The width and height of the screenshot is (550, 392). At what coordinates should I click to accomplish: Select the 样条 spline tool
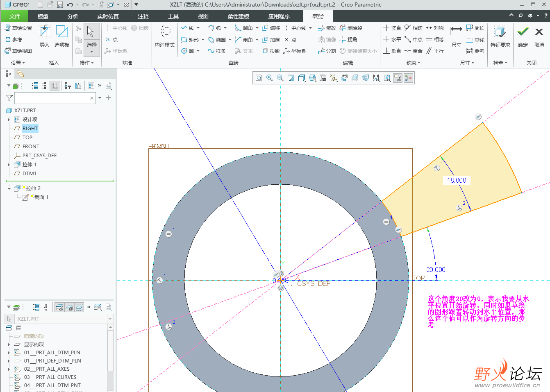click(217, 51)
